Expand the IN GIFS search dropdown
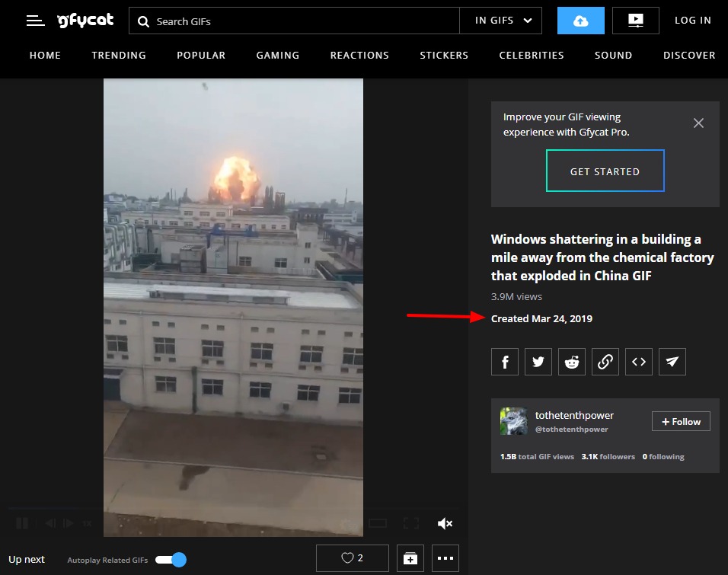 [500, 21]
